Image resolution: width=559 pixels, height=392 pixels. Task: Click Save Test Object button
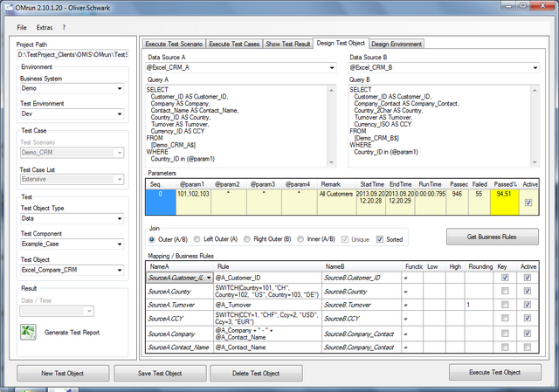(x=160, y=373)
